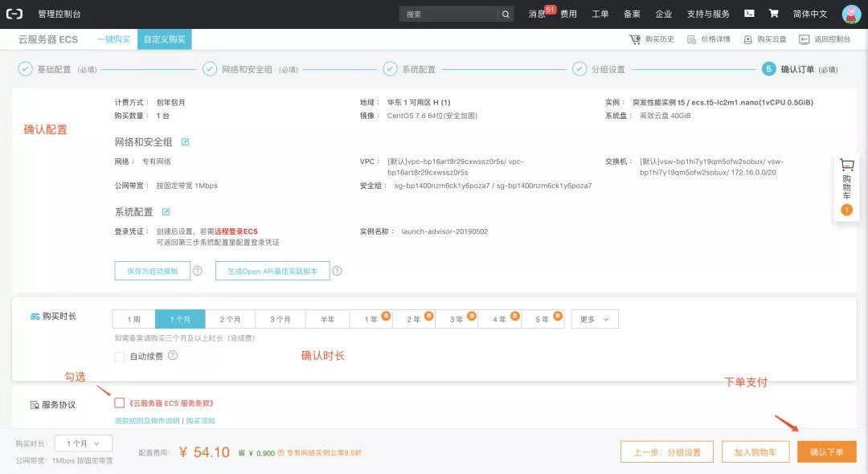Click the 基础配置 step check icon

(x=25, y=69)
